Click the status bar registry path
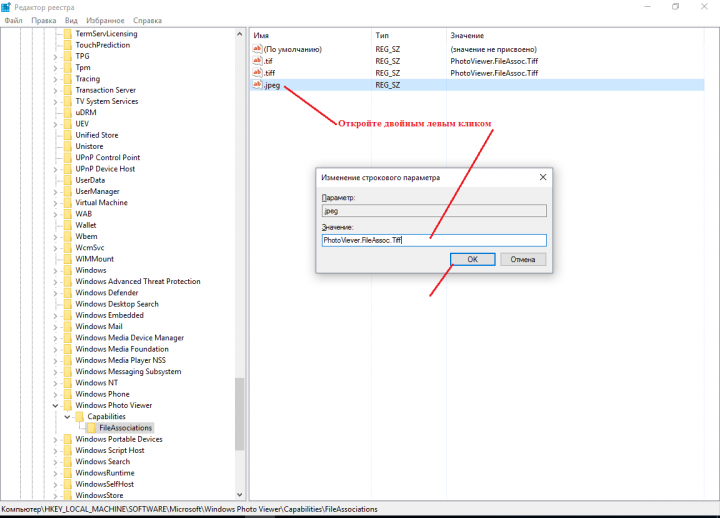720x518 pixels. pos(189,509)
